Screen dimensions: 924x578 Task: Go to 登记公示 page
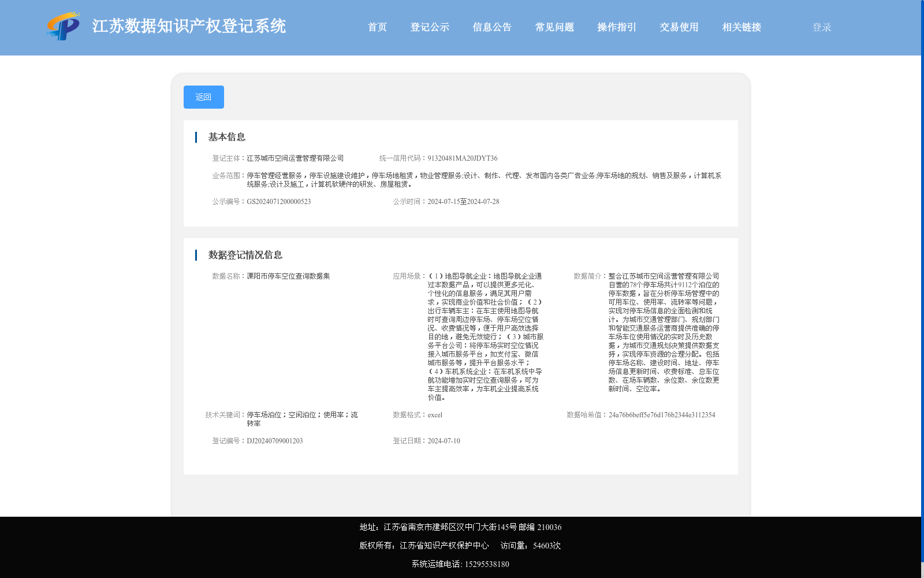430,27
